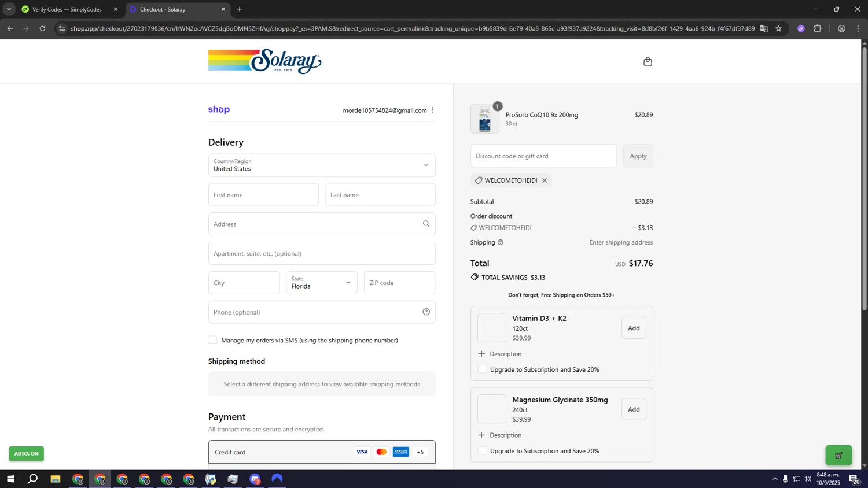Screen dimensions: 868x488
Task: Show hidden system tray icons
Action: pos(775,479)
